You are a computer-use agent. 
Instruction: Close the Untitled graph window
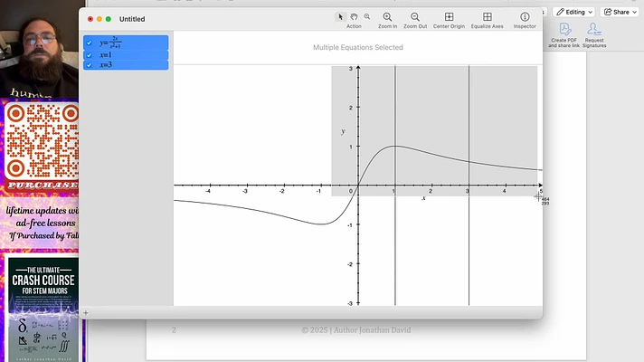coord(90,19)
